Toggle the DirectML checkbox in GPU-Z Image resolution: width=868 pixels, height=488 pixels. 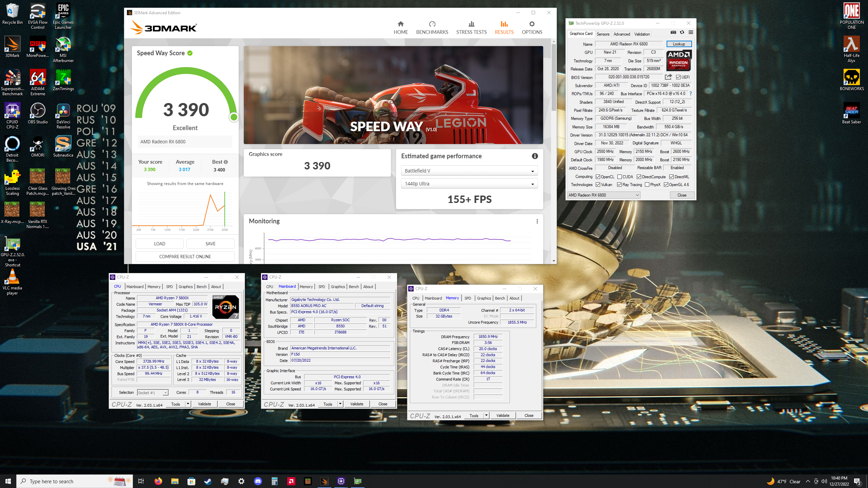(671, 177)
